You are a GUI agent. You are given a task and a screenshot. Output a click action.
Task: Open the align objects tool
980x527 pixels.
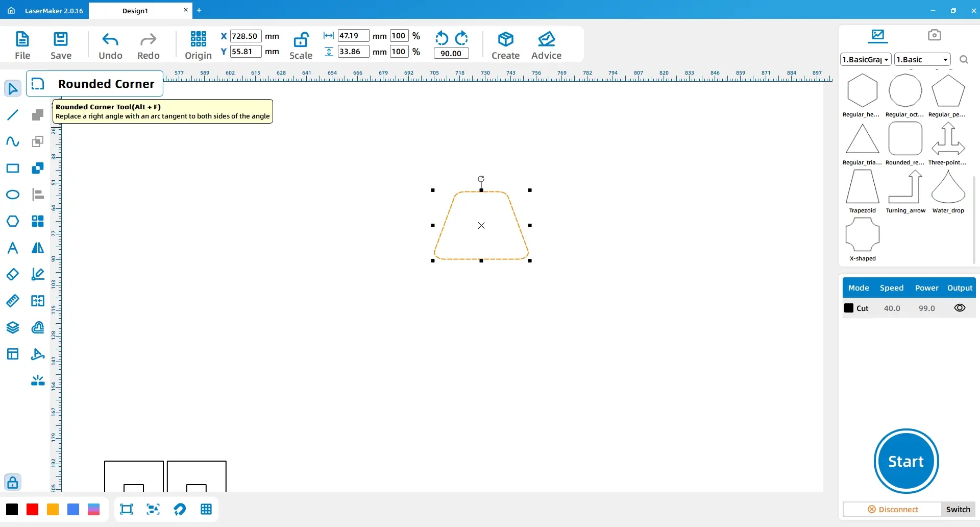[38, 195]
